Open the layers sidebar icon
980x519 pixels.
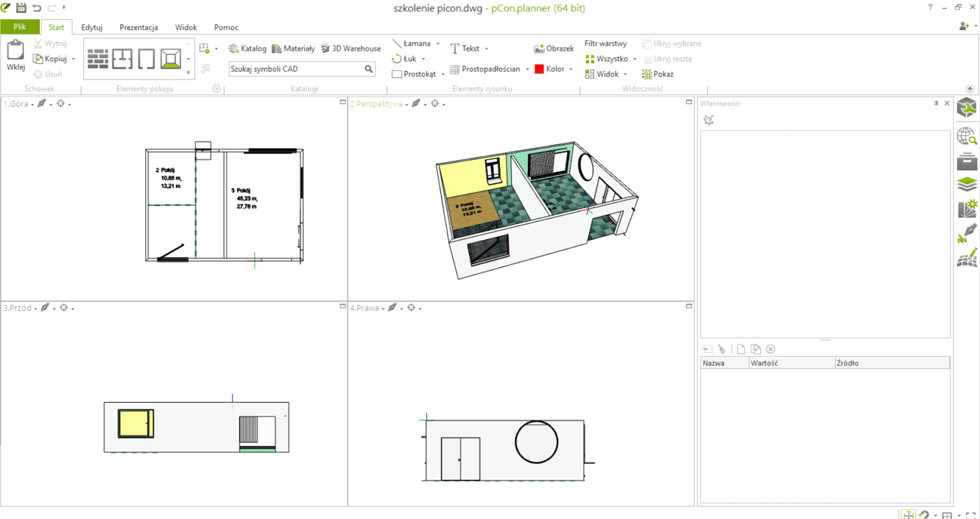pos(967,184)
